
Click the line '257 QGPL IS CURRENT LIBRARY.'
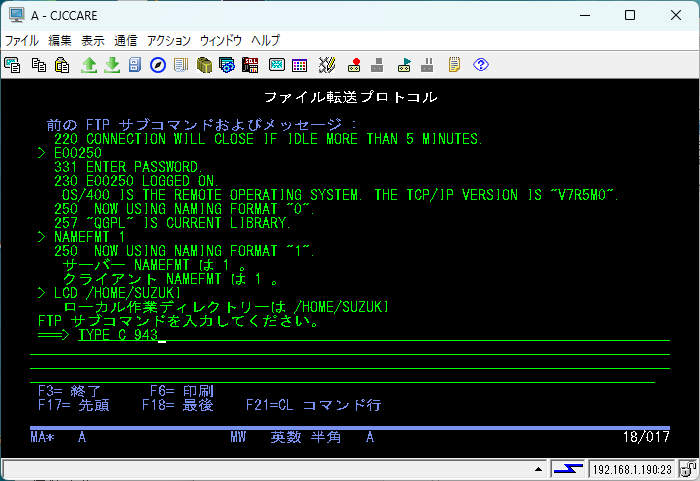pos(172,223)
